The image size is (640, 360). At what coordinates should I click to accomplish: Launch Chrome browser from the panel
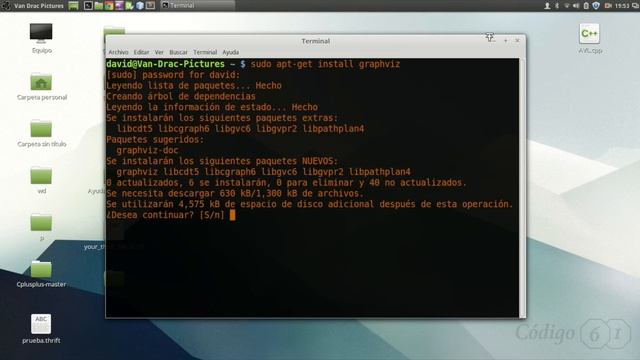click(109, 6)
